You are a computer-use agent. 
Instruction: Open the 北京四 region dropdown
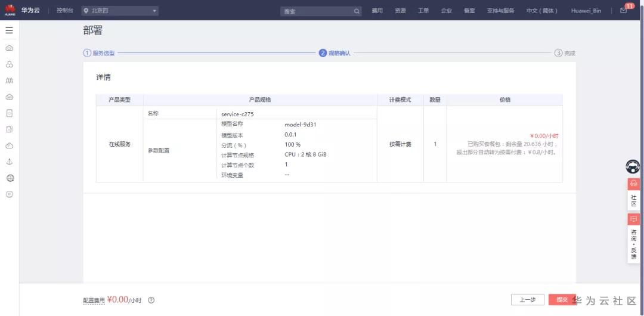pyautogui.click(x=120, y=11)
